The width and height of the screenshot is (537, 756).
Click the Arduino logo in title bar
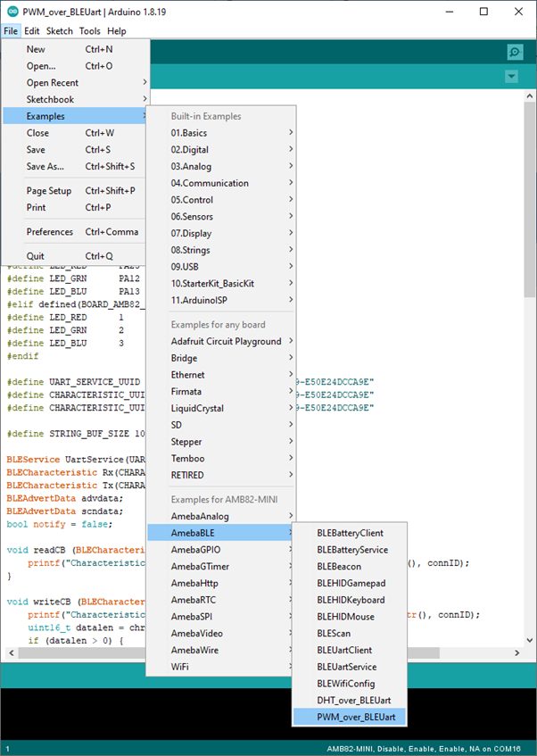click(x=12, y=12)
